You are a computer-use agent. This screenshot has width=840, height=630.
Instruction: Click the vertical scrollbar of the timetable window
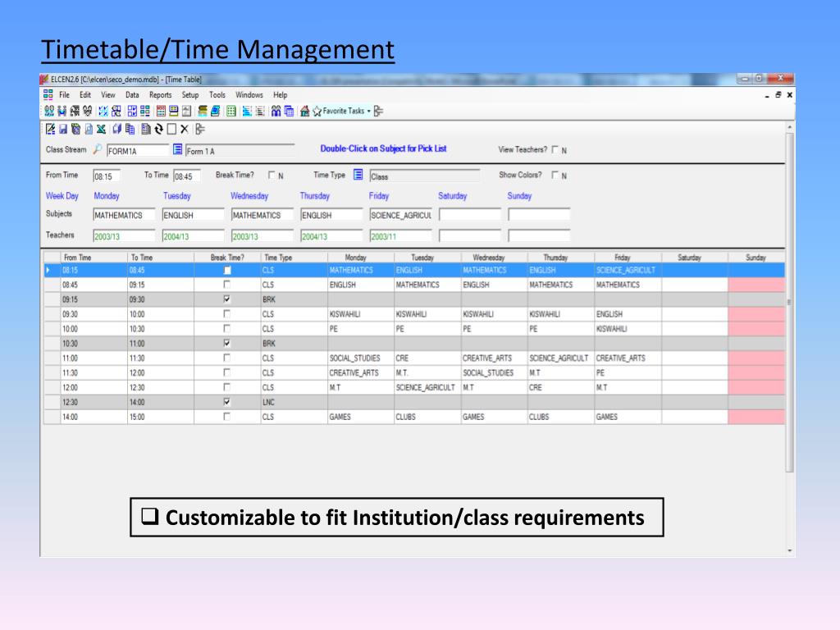point(789,303)
